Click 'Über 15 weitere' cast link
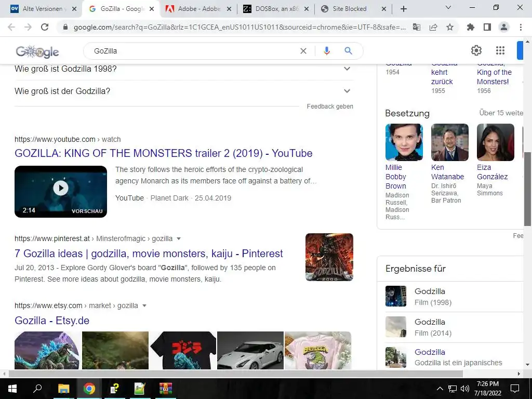Image resolution: width=532 pixels, height=399 pixels. coord(501,113)
